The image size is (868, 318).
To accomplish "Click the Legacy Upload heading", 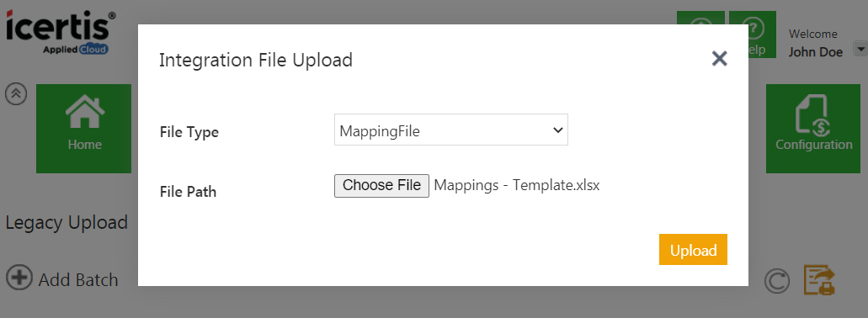I will click(x=67, y=222).
